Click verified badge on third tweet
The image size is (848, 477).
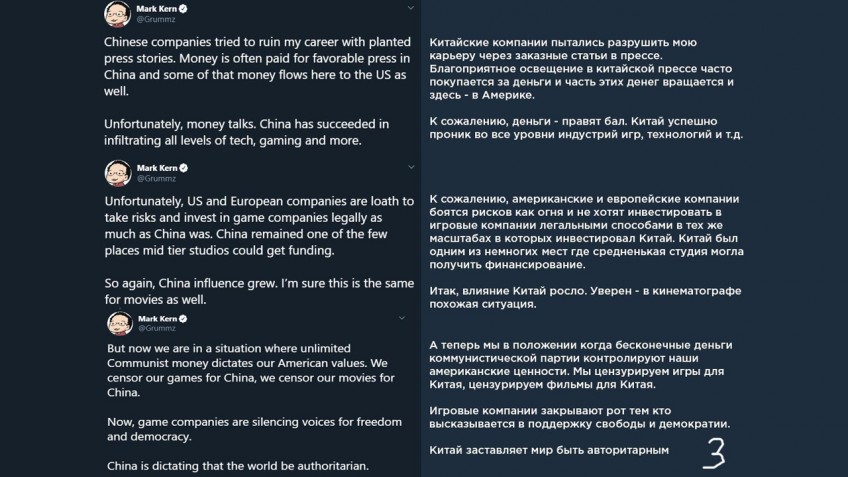coord(183,319)
